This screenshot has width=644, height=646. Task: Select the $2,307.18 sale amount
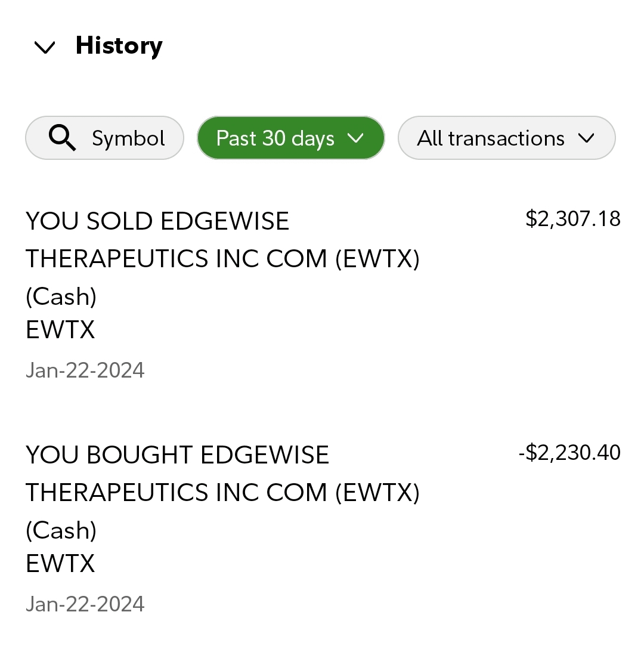[572, 219]
